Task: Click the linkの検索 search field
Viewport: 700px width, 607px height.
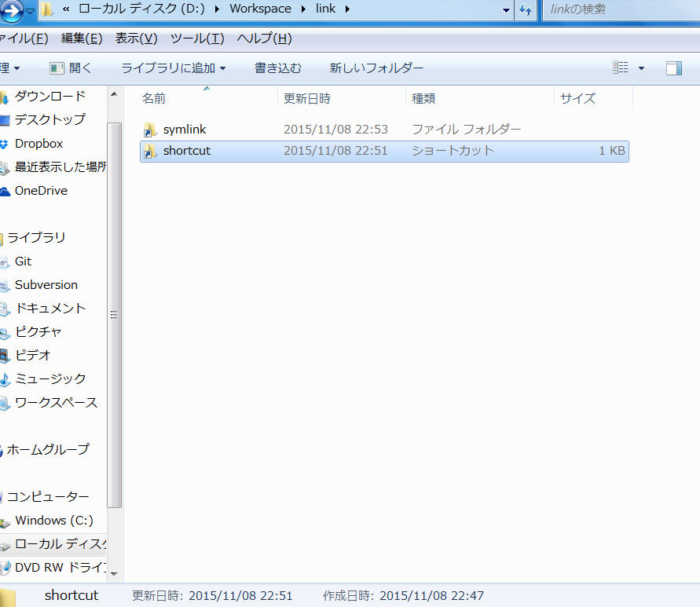Action: coord(621,10)
